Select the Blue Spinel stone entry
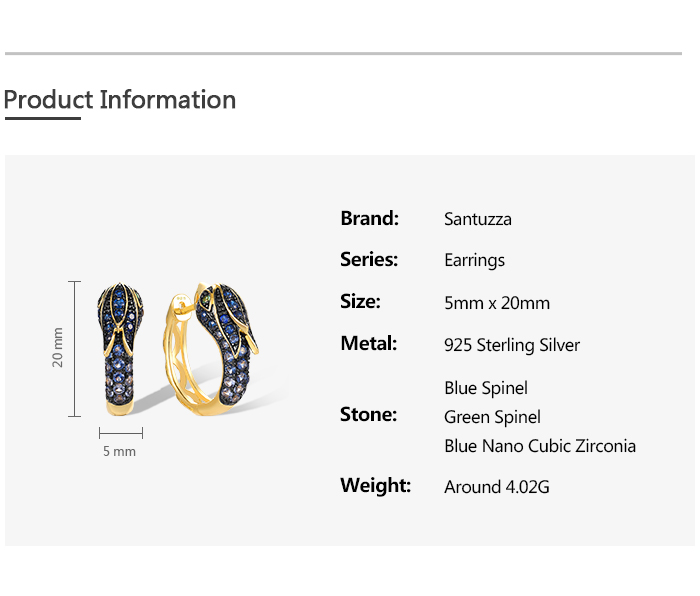 pyautogui.click(x=486, y=388)
